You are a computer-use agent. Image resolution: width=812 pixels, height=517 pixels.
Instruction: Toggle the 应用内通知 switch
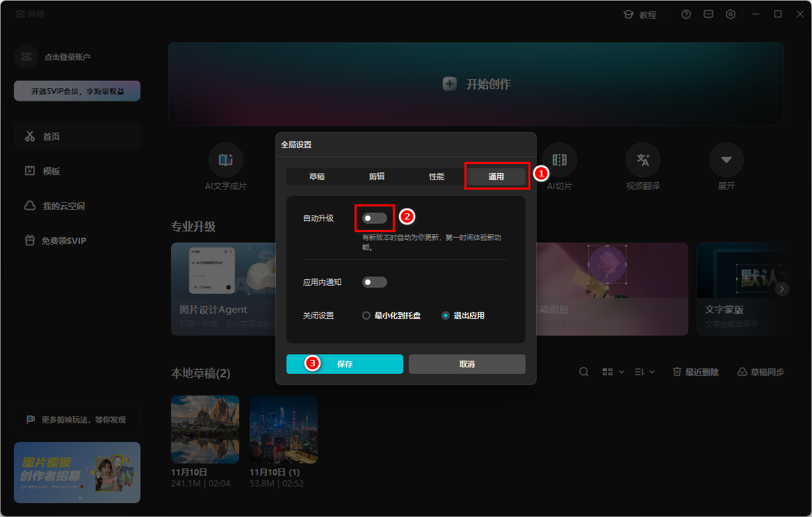click(x=374, y=282)
